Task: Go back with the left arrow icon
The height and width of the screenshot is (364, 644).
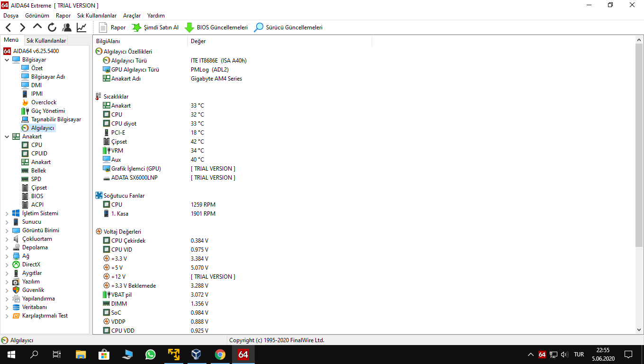Action: point(9,27)
